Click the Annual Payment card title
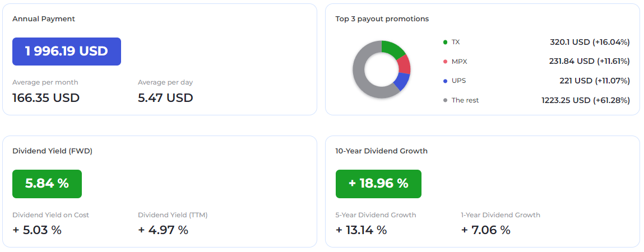Screen dimensions: 644x252 pos(44,19)
